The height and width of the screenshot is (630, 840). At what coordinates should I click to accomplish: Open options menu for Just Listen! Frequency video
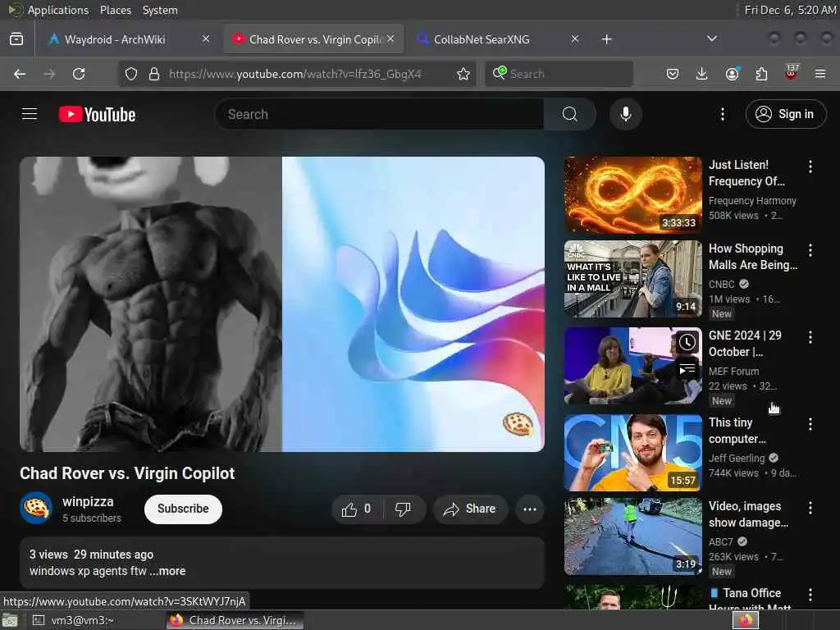pyautogui.click(x=810, y=167)
